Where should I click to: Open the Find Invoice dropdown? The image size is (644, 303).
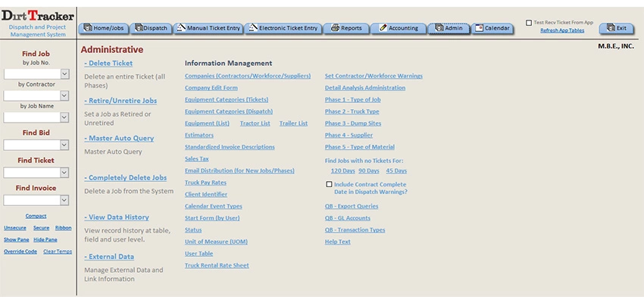tap(64, 200)
